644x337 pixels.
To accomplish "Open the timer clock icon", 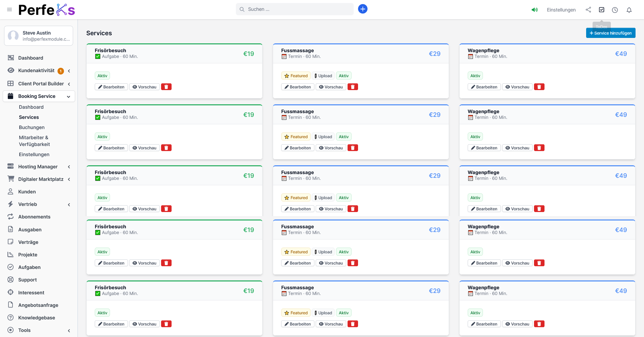I will [615, 10].
